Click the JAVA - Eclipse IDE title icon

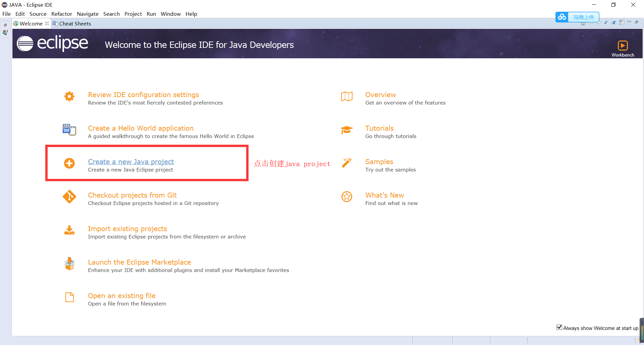(x=5, y=5)
